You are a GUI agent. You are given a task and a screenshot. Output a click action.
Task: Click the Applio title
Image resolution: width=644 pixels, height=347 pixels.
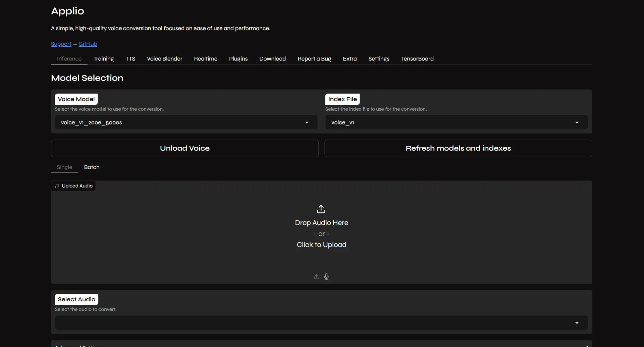[x=67, y=11]
